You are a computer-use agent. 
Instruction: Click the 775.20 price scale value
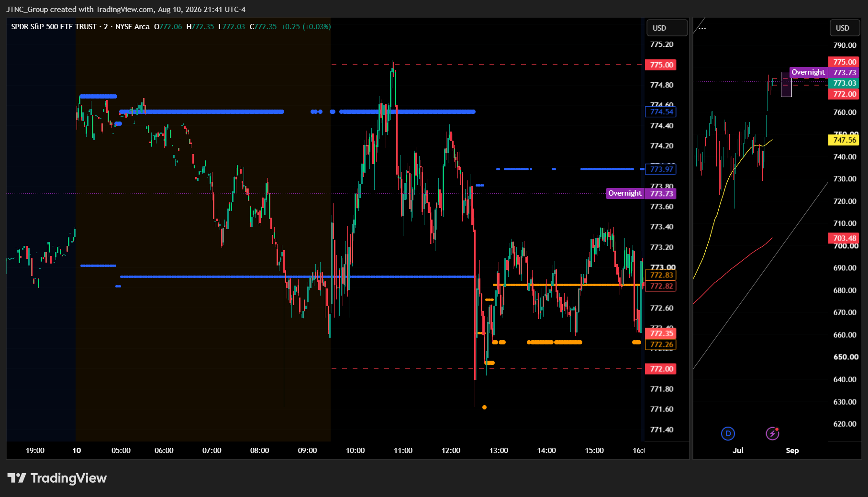pyautogui.click(x=662, y=44)
